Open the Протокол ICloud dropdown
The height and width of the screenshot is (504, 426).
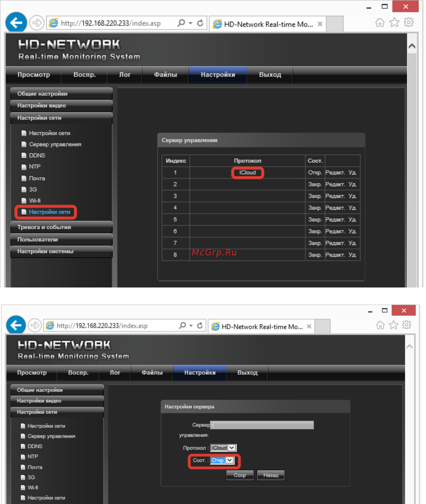(223, 448)
